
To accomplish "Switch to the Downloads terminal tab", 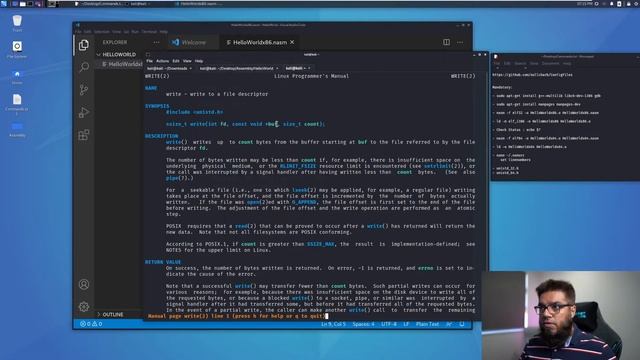I will (169, 68).
